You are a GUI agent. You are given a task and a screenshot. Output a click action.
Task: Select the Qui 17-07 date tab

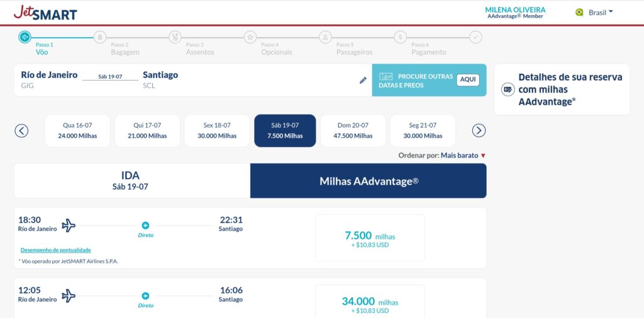147,131
